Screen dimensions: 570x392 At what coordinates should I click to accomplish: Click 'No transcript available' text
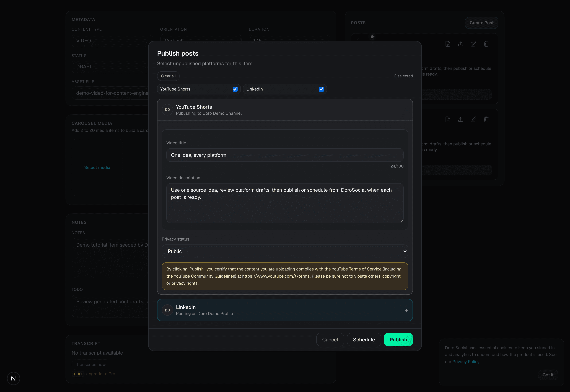(x=97, y=353)
